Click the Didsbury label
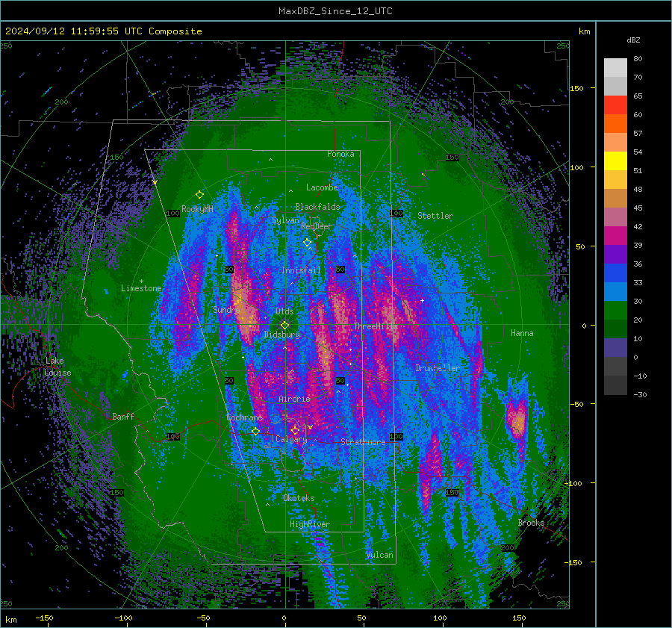Screen dimensions: 672x628 [282, 335]
